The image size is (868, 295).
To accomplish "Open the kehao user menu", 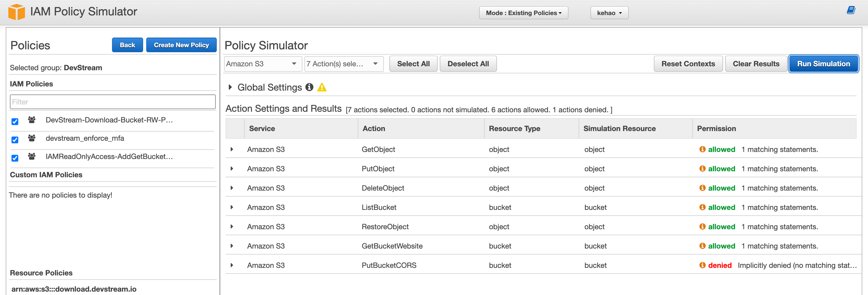I will (609, 13).
